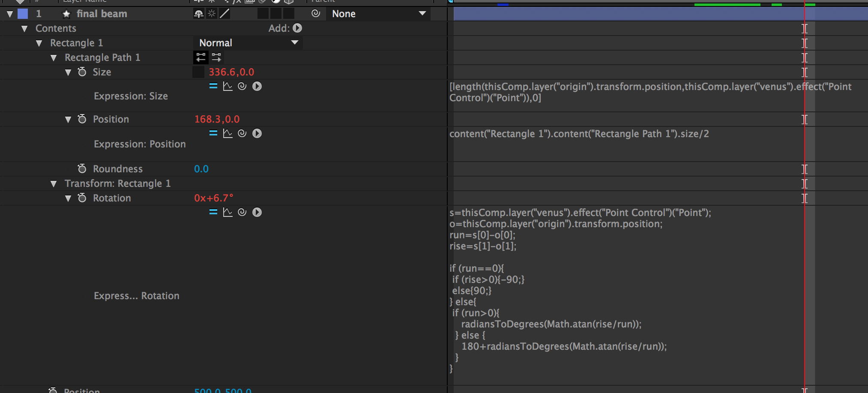
Task: Click the final beam layer duration bar
Action: (661, 14)
